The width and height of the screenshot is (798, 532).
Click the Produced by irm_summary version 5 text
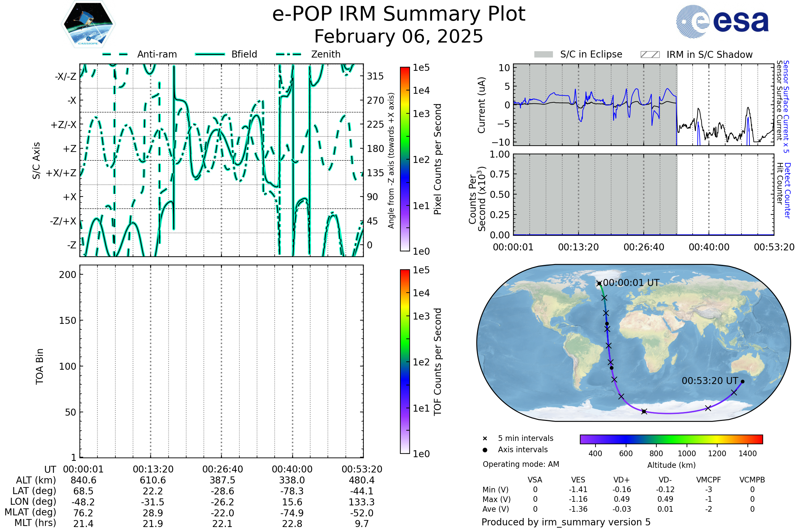pyautogui.click(x=566, y=522)
